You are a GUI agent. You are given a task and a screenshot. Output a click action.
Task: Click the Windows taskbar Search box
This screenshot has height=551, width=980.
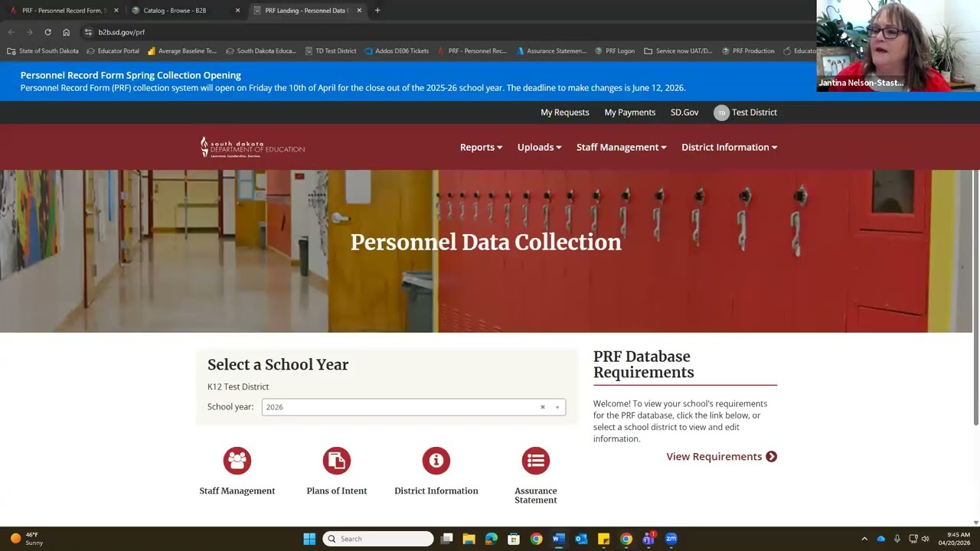coord(378,539)
